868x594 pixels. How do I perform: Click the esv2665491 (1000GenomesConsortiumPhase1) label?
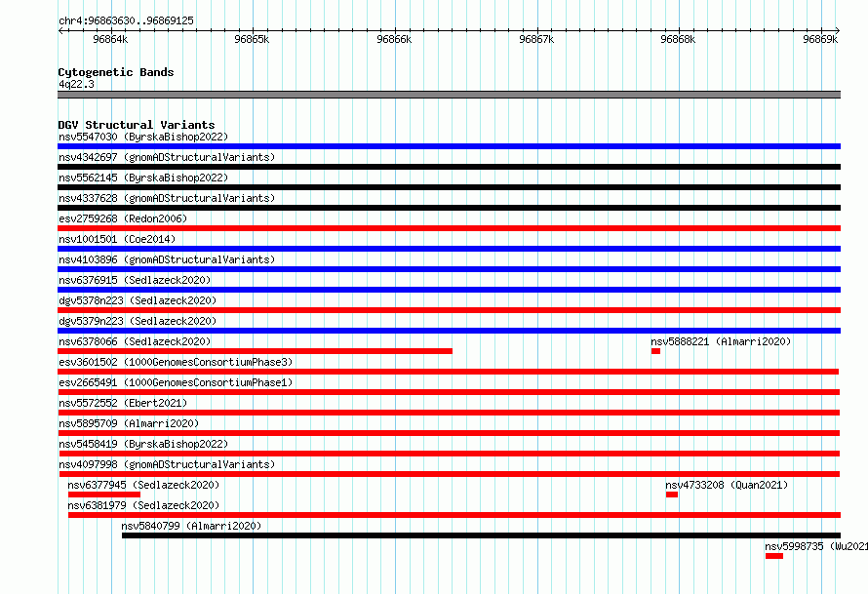click(x=176, y=382)
